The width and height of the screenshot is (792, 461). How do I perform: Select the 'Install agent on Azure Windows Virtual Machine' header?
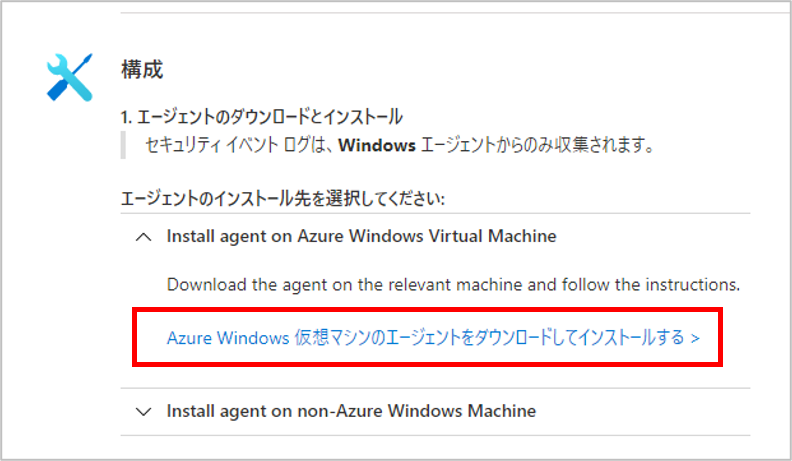click(x=361, y=237)
